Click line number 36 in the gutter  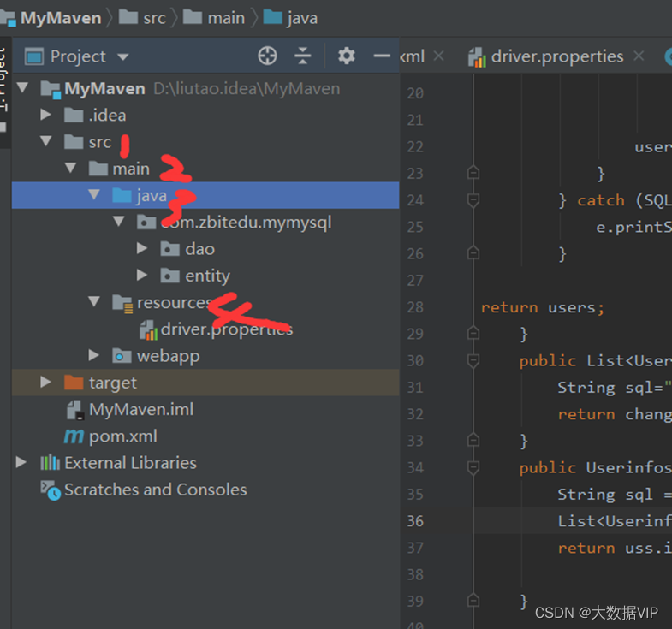(x=415, y=520)
